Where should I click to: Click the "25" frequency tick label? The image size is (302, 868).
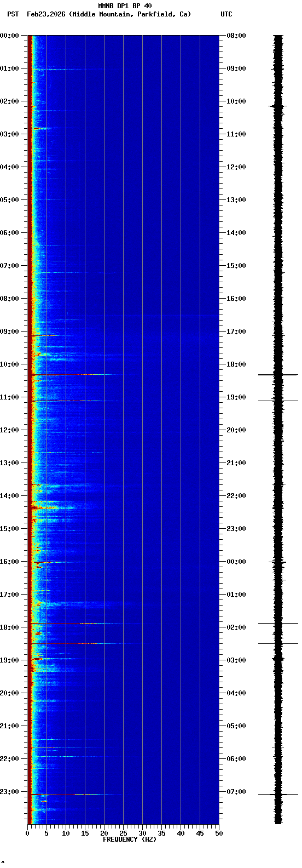tap(123, 833)
